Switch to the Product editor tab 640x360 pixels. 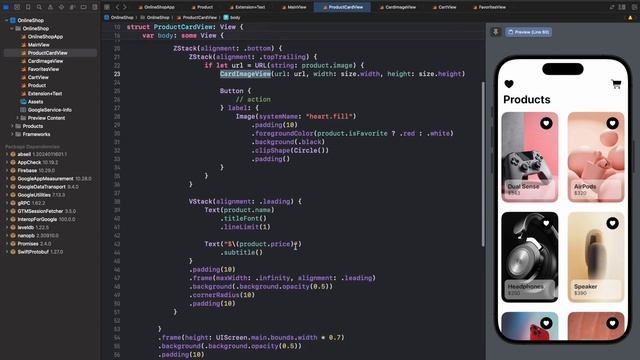point(202,7)
